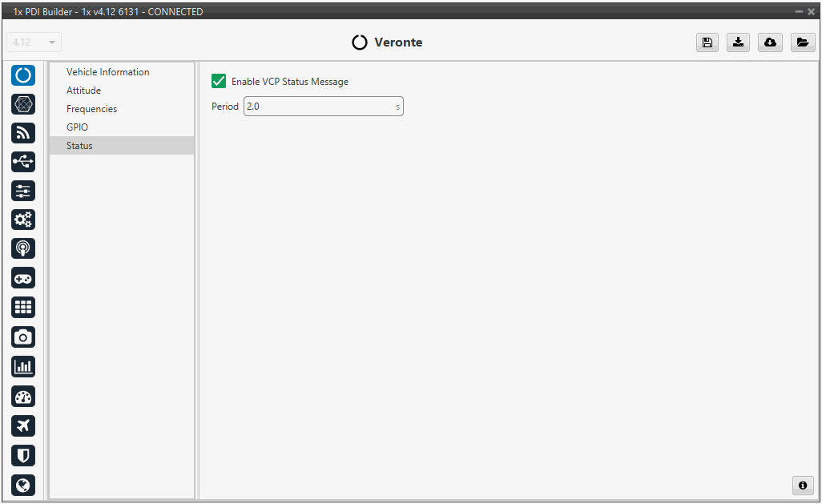Open the globe sidebar icon
Image resolution: width=822 pixels, height=504 pixels.
(23, 485)
